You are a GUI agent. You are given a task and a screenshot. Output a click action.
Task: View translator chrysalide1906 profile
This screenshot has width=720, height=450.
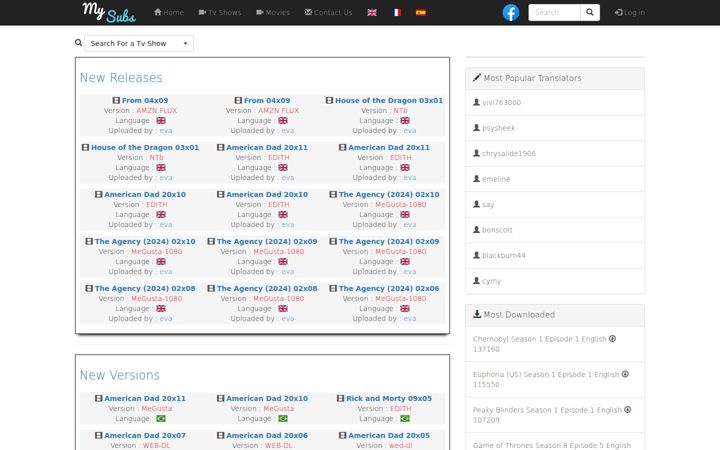tap(509, 153)
